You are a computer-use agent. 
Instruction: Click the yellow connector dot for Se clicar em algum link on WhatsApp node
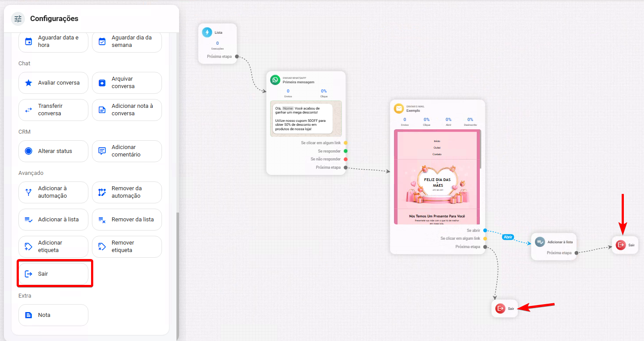point(345,143)
